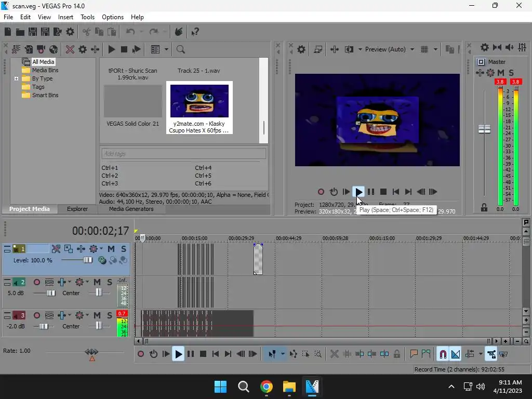The height and width of the screenshot is (399, 532).
Task: Open the Options menu
Action: pos(113,17)
